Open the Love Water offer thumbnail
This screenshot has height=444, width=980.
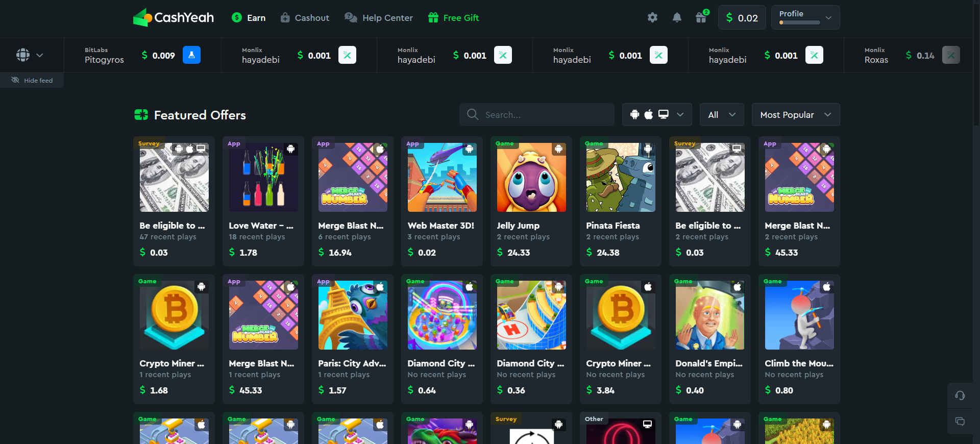click(x=263, y=177)
